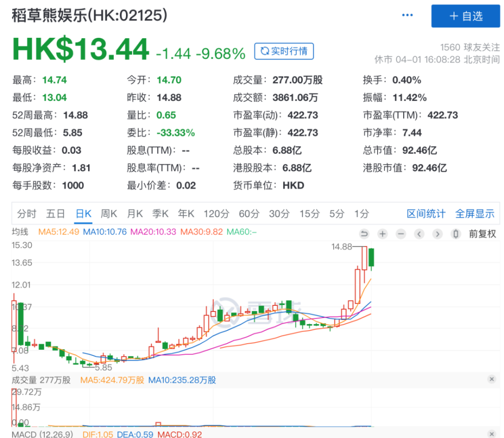The image size is (504, 438).
Task: Add stock with 自选 button
Action: (x=465, y=16)
